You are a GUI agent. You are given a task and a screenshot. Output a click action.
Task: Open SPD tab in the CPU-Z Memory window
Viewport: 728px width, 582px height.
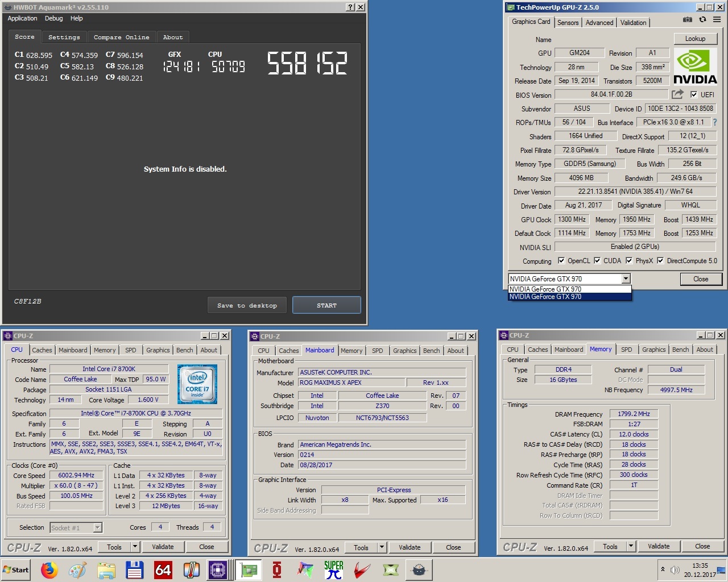627,350
